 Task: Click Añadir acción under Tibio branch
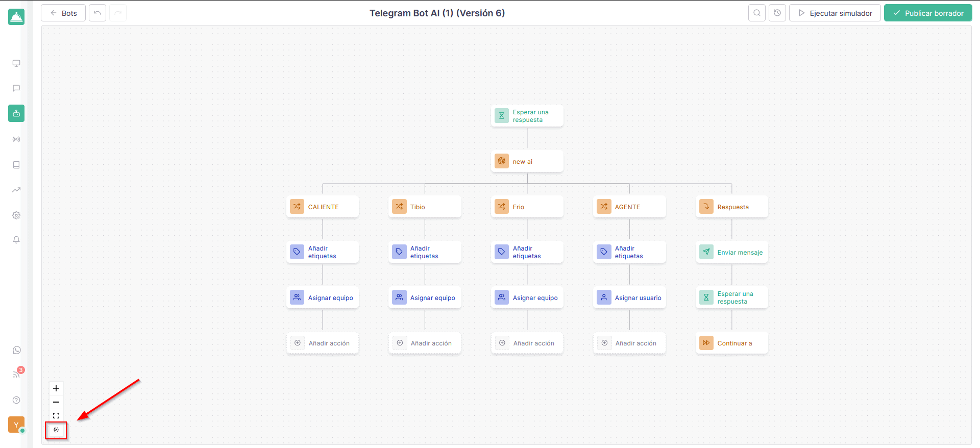point(425,343)
